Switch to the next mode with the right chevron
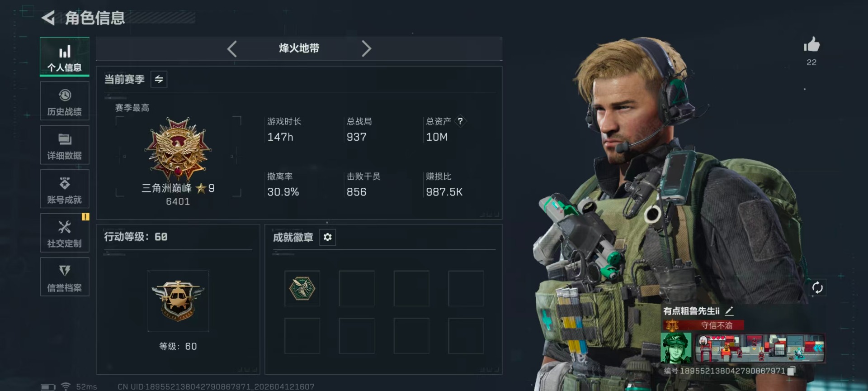This screenshot has height=391, width=868. coord(366,48)
